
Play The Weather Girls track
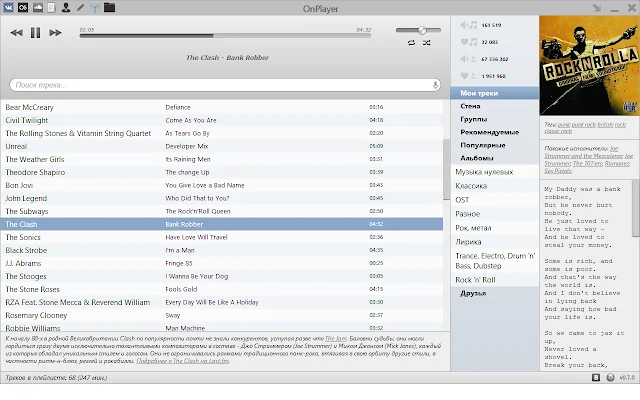coord(222,159)
